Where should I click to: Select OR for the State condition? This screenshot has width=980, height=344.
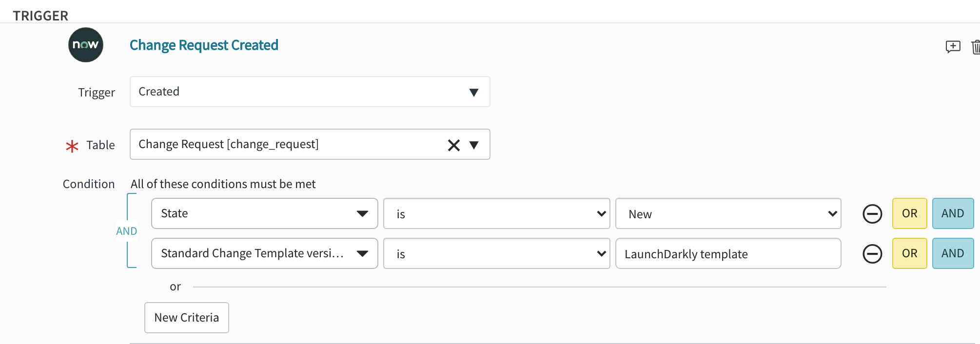[909, 213]
